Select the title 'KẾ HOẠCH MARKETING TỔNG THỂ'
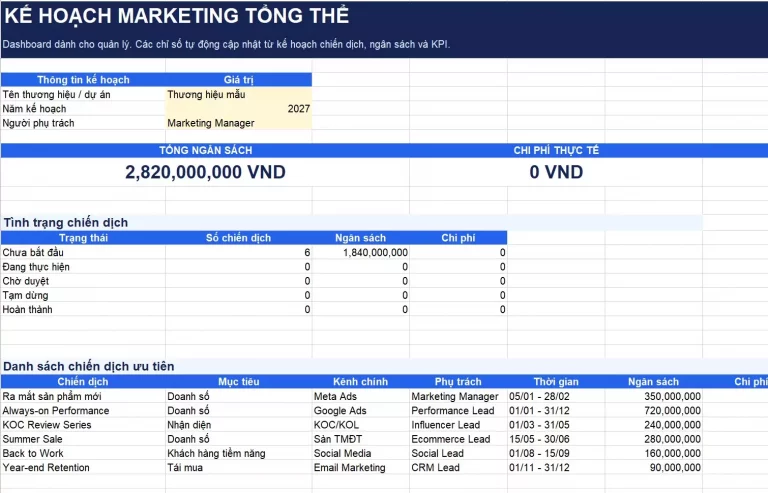 click(177, 16)
